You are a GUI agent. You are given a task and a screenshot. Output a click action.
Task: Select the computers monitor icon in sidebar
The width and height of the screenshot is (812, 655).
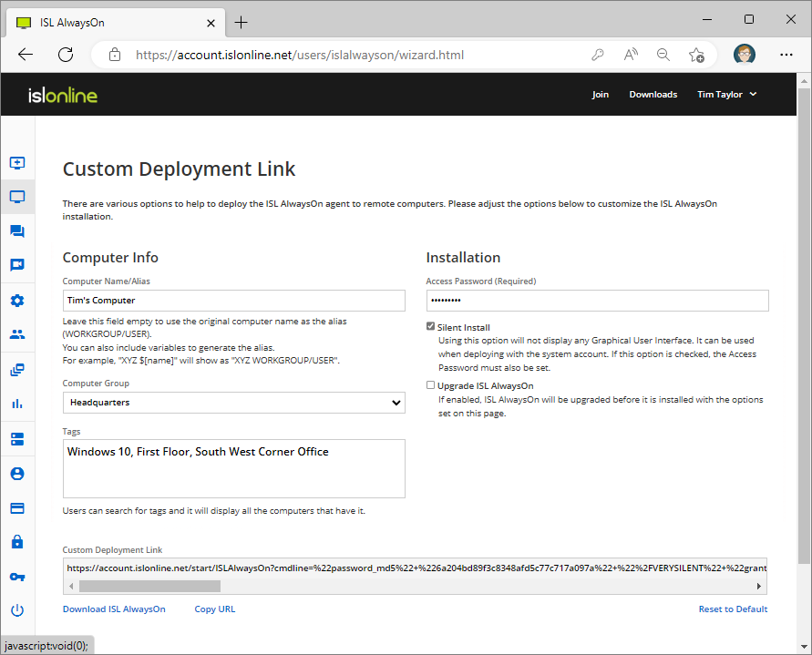pos(17,197)
